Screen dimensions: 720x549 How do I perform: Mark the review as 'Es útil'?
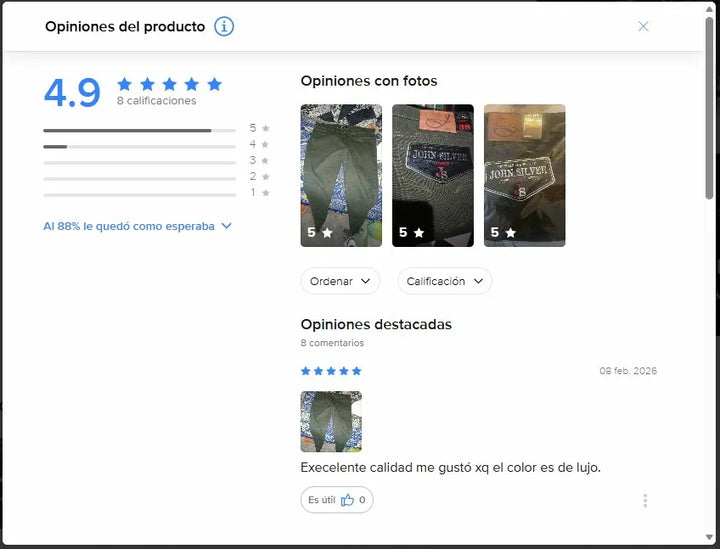320,500
